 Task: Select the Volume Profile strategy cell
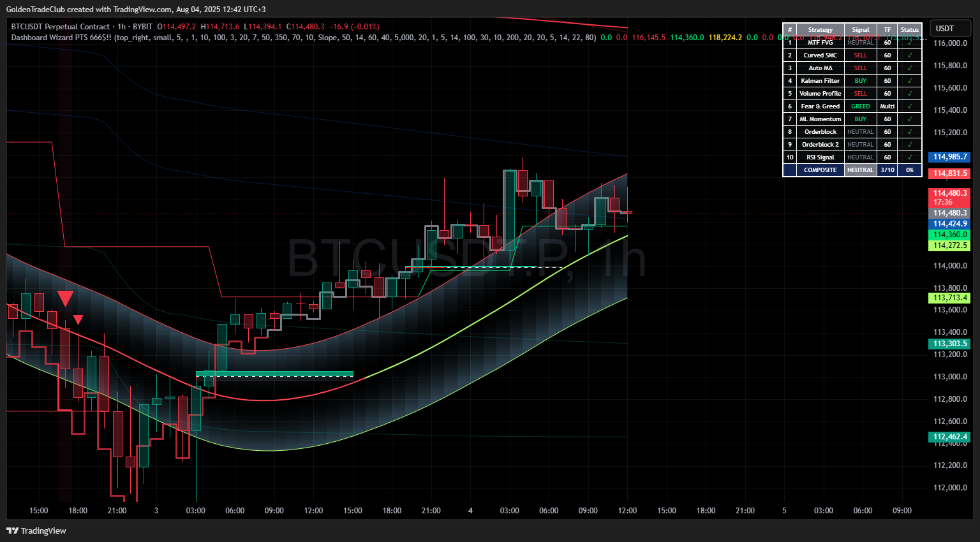pos(820,94)
